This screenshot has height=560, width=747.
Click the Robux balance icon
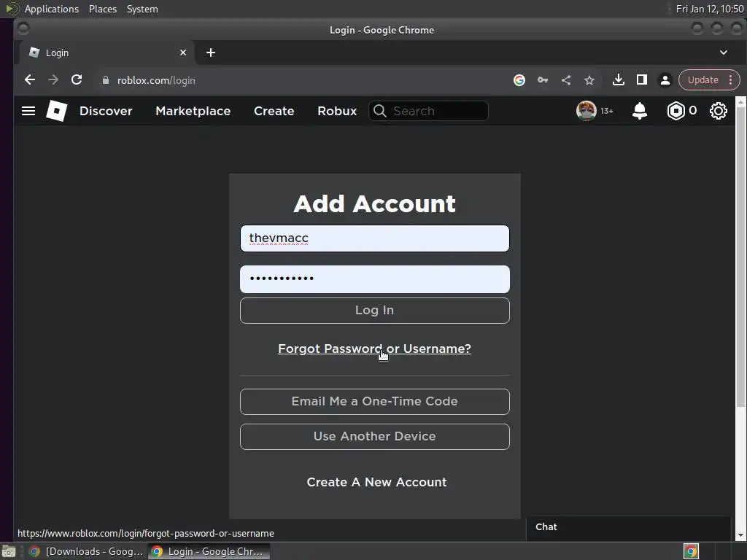coord(676,111)
